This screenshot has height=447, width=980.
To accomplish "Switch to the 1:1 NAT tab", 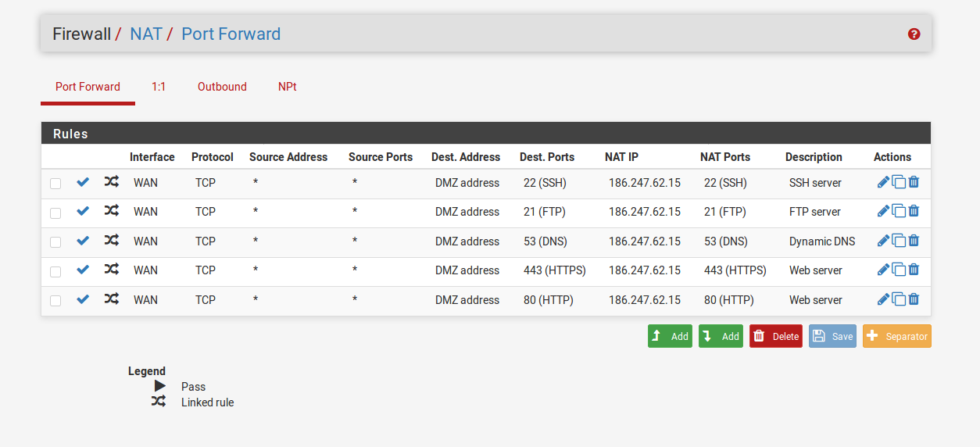I will pyautogui.click(x=159, y=87).
